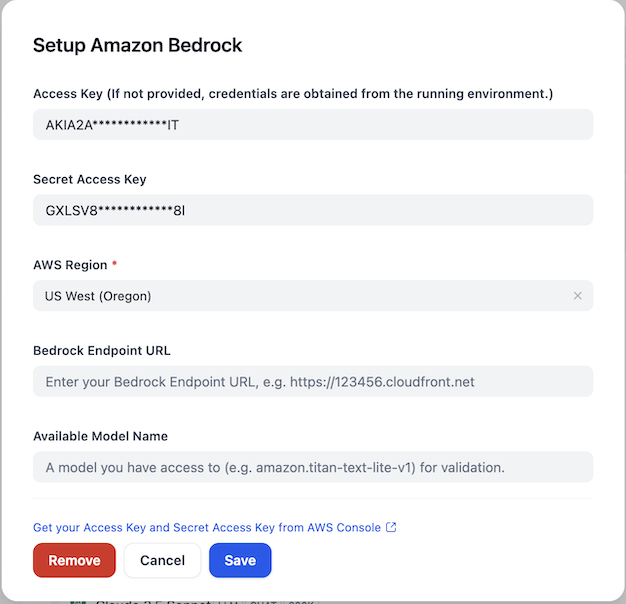626x604 pixels.
Task: Cancel the Amazon Bedrock setup dialog
Action: pyautogui.click(x=162, y=561)
